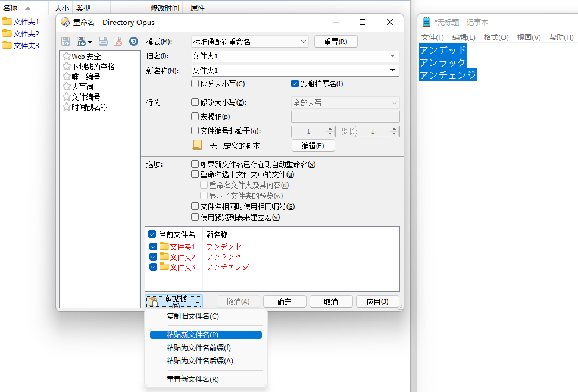The image size is (578, 392).
Task: Click 文件夹3 folder icon in preview list
Action: pos(164,266)
